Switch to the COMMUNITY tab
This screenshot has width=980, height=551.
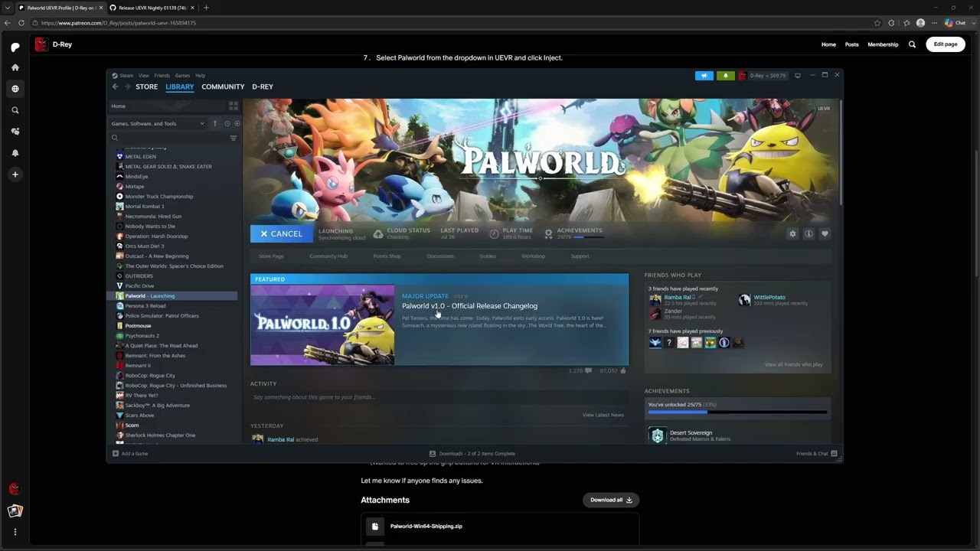223,86
